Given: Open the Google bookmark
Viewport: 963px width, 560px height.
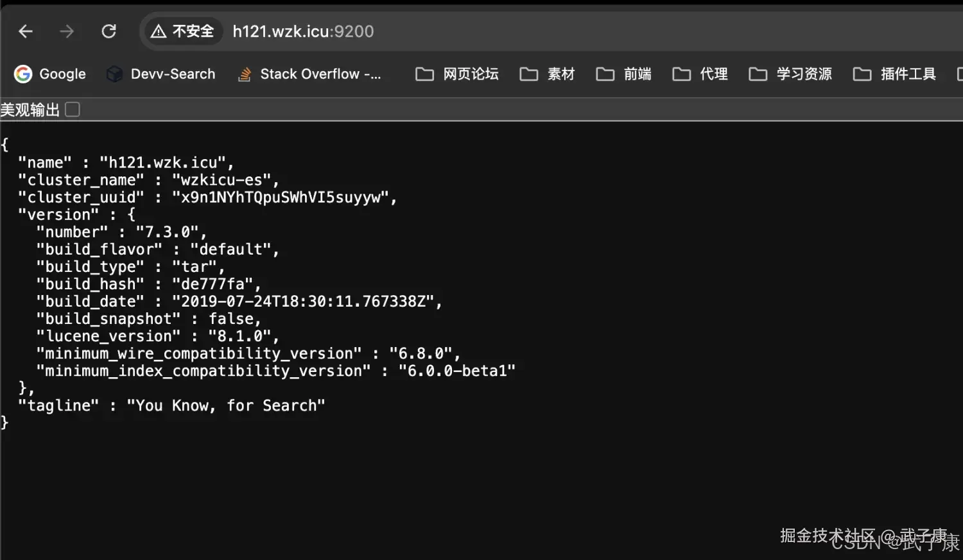Looking at the screenshot, I should point(50,74).
